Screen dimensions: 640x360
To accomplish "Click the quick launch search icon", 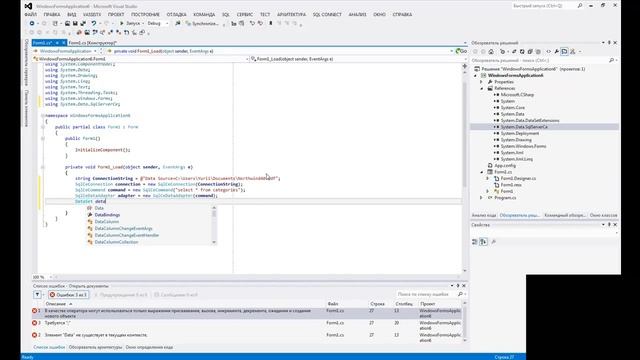I will click(x=580, y=6).
